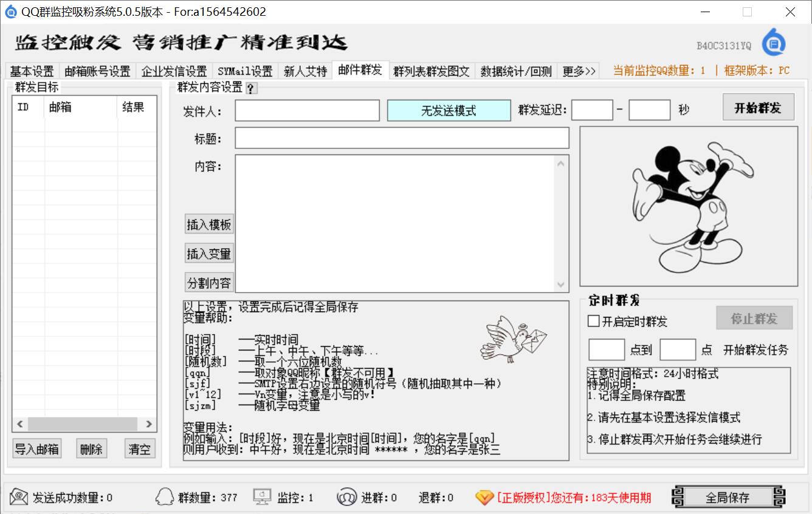Image resolution: width=812 pixels, height=514 pixels.
Task: Click the 结果 column header
Action: tap(137, 107)
